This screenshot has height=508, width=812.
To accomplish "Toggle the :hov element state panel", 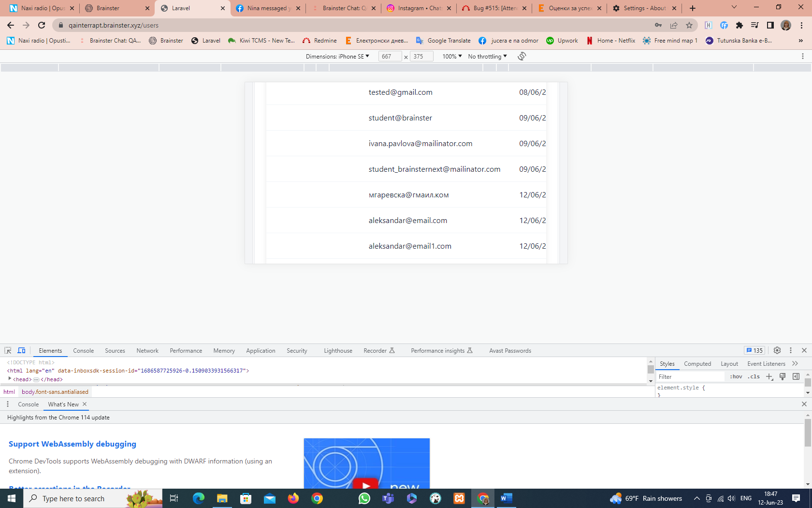I will pyautogui.click(x=736, y=377).
